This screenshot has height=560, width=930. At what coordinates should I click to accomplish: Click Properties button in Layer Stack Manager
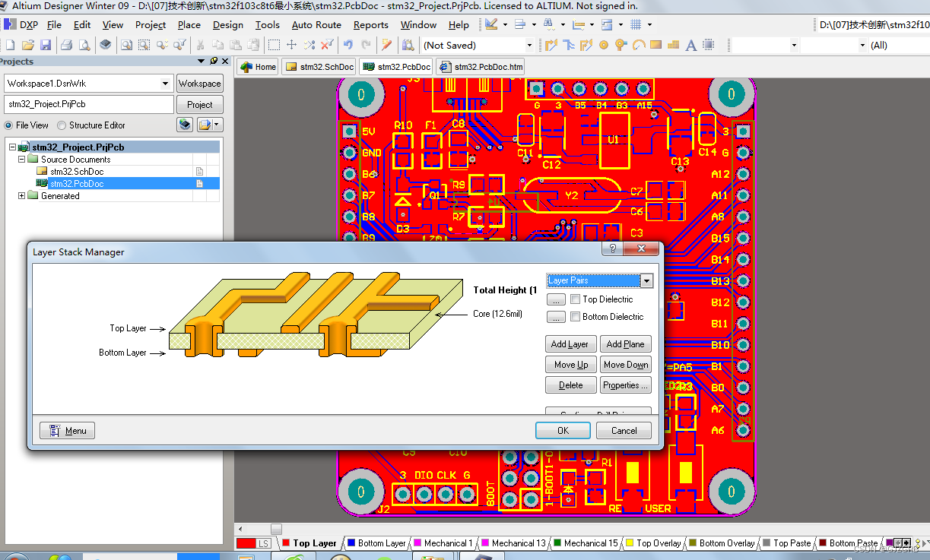click(x=626, y=385)
